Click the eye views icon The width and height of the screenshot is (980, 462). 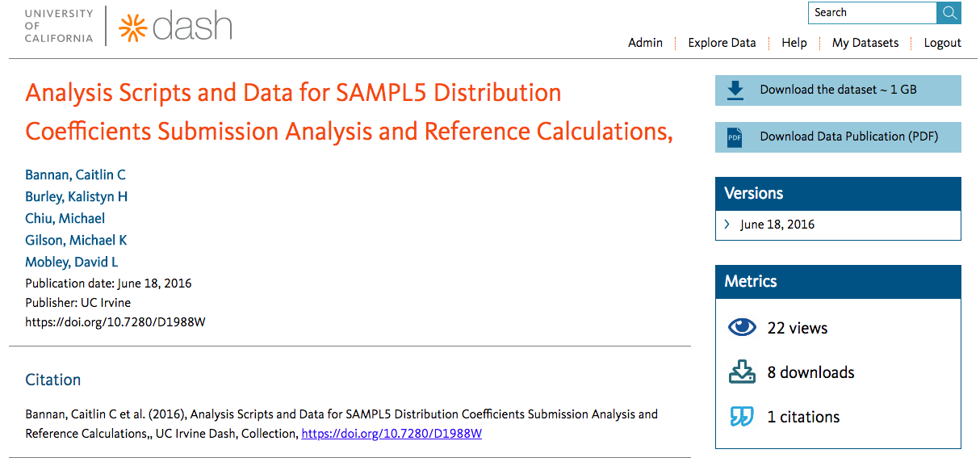(x=742, y=327)
